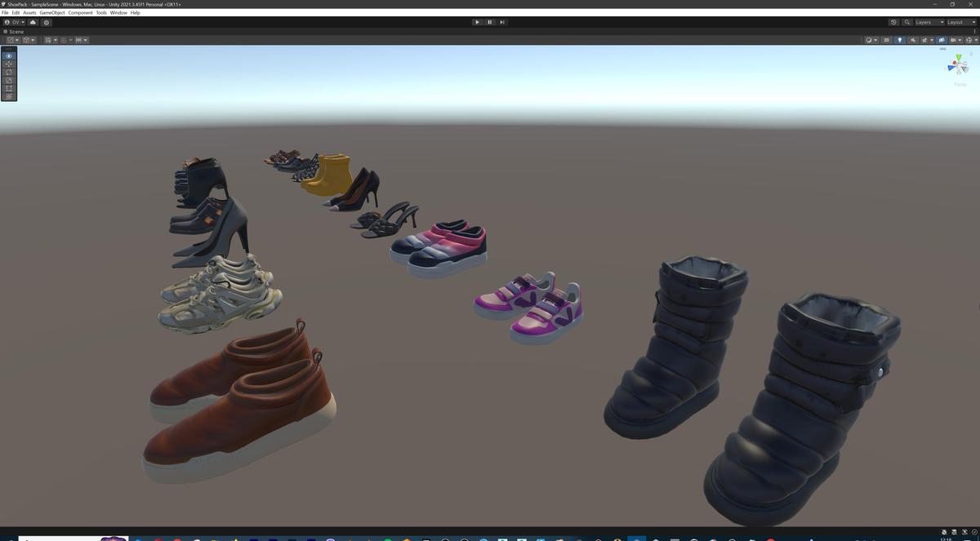Open the shading mode dropdown in Scene view
The image size is (980, 541).
point(871,40)
